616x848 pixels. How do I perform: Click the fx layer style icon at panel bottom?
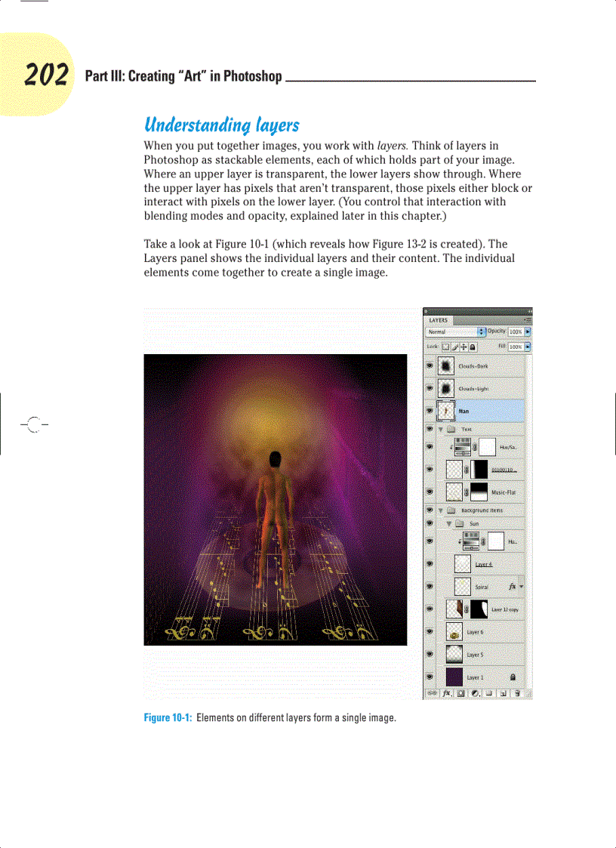pos(447,692)
